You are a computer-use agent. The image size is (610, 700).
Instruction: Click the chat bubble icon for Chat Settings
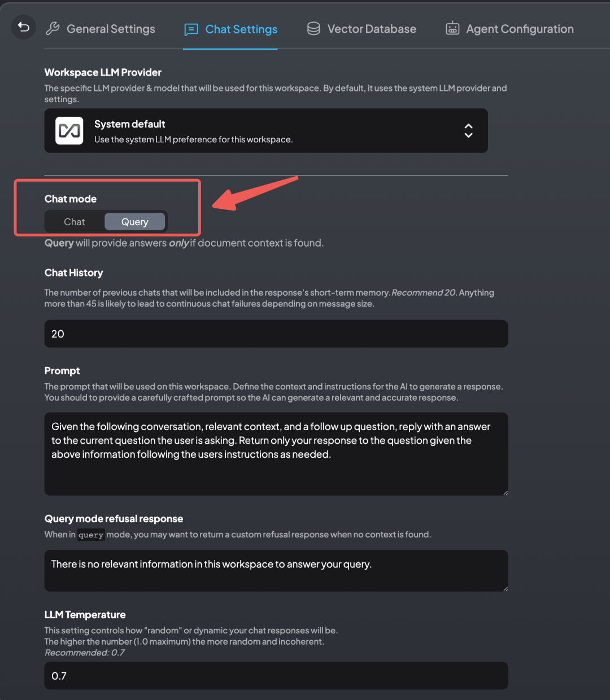[x=191, y=29]
